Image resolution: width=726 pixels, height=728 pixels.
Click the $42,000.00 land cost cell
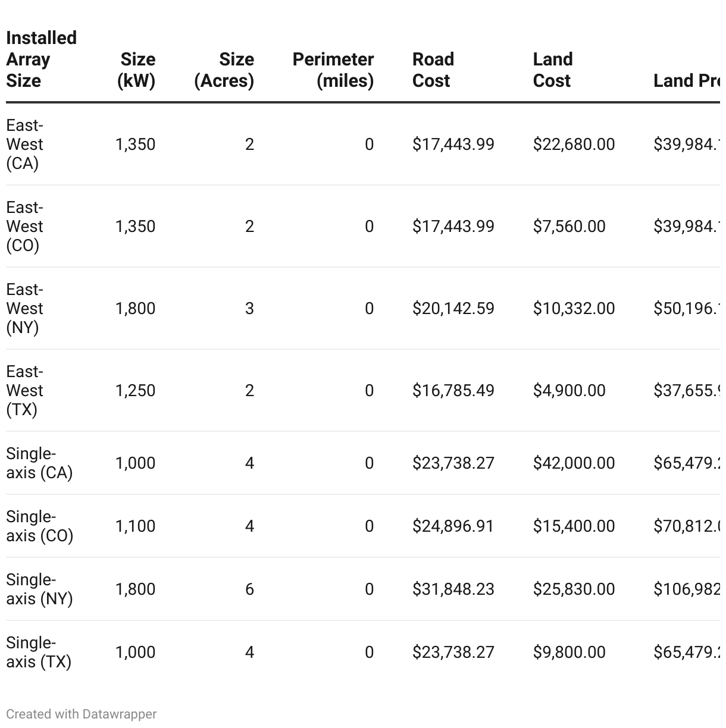pyautogui.click(x=574, y=463)
